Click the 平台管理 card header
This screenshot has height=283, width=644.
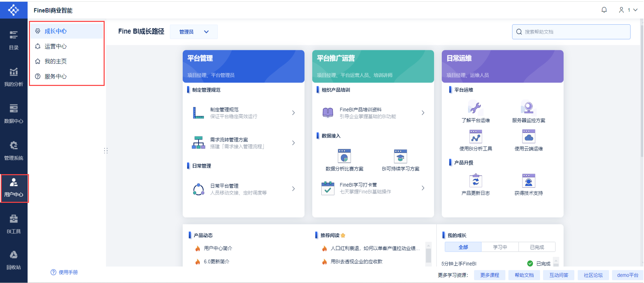coord(244,66)
